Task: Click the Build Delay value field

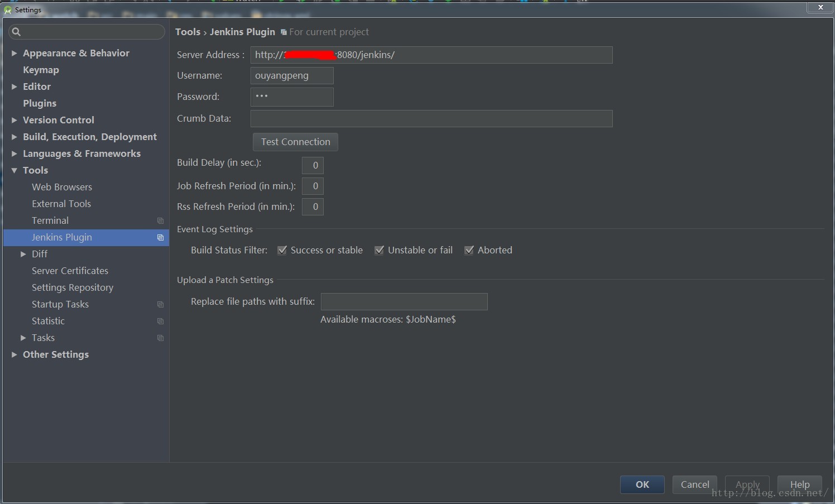Action: (313, 165)
